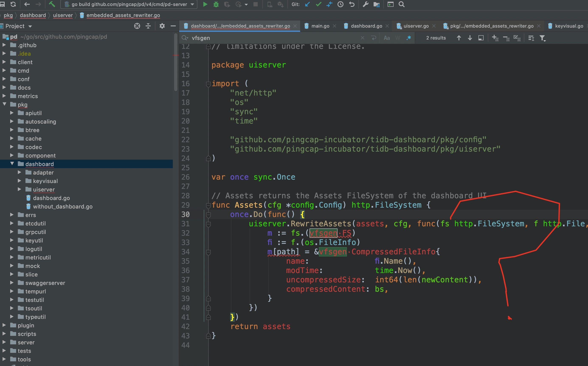
Task: Toggle the new line option in search bar
Action: tap(374, 38)
